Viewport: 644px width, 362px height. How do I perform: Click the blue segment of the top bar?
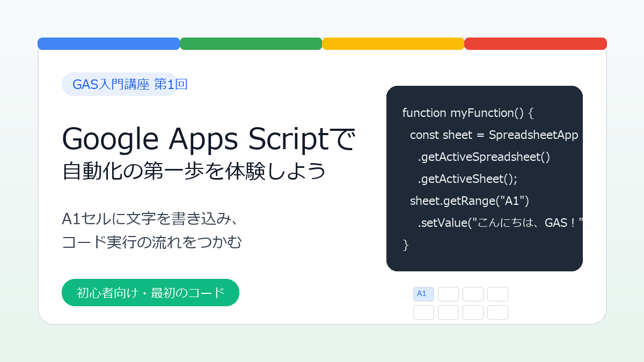click(109, 43)
